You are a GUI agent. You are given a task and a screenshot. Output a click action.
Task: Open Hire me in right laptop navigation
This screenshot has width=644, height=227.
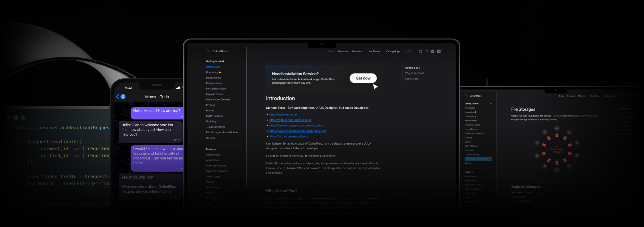coord(582,96)
